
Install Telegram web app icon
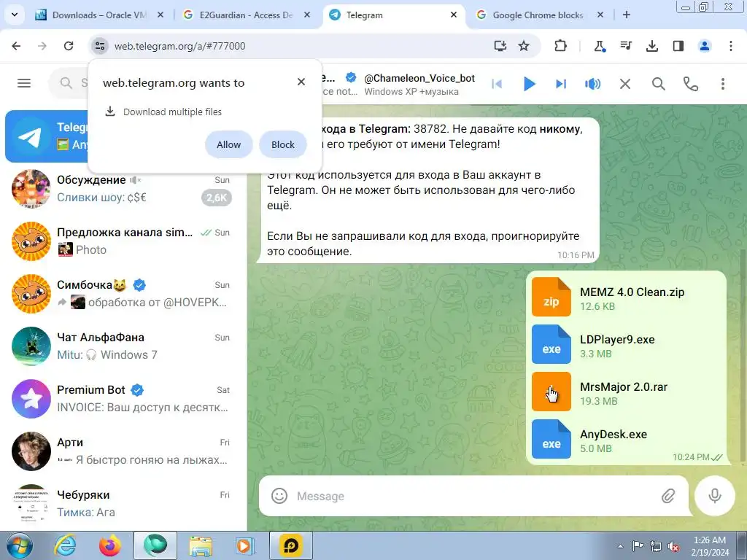(x=500, y=46)
